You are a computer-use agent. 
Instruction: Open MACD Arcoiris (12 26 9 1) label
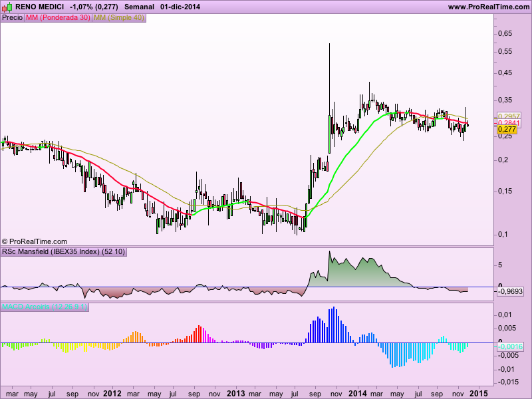click(45, 307)
